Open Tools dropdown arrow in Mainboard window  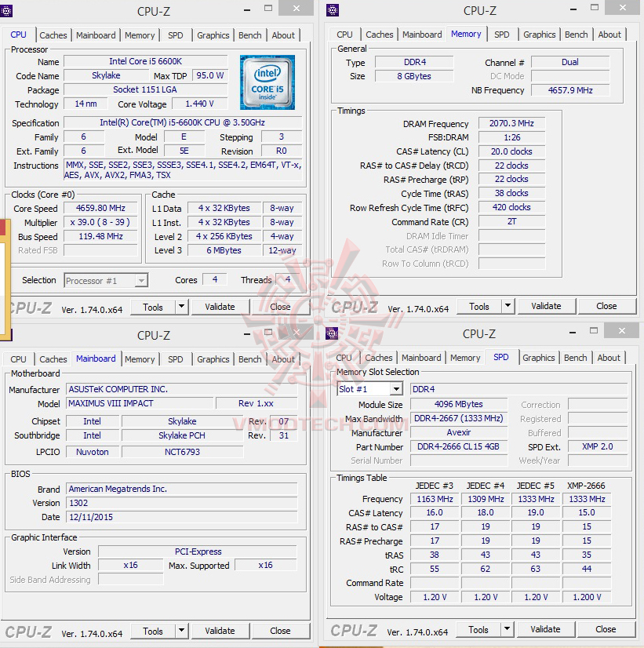[x=181, y=631]
